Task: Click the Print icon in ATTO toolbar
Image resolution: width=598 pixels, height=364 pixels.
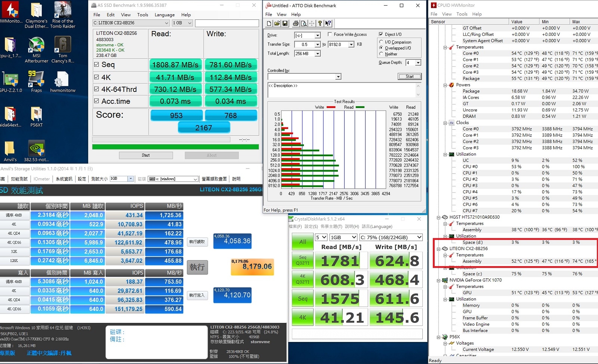Action: (296, 24)
